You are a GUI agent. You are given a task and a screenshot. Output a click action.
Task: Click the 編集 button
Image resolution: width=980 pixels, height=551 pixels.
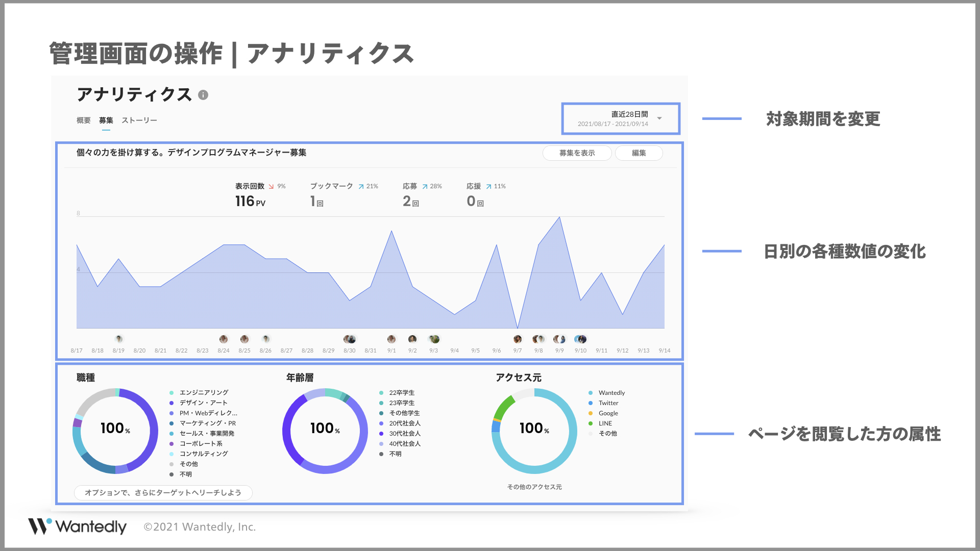639,153
